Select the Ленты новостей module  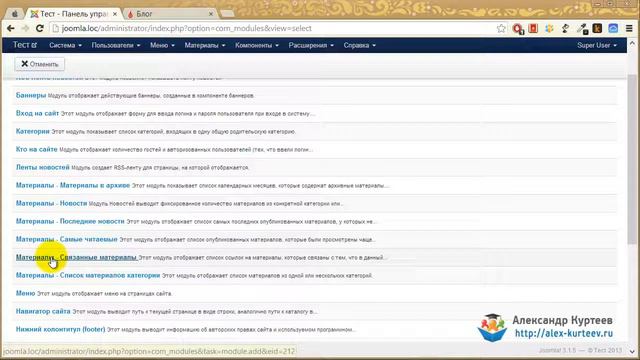tap(42, 167)
